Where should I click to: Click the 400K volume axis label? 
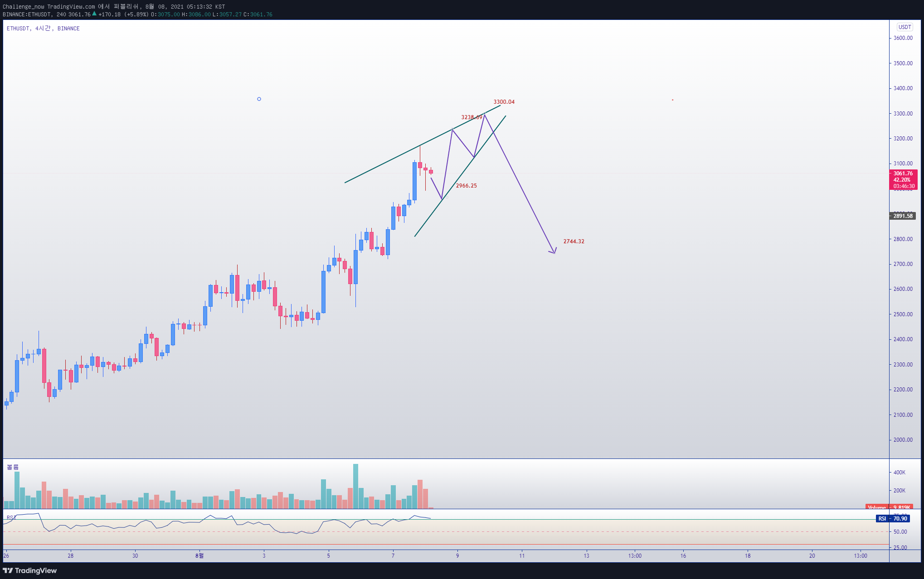[899, 473]
